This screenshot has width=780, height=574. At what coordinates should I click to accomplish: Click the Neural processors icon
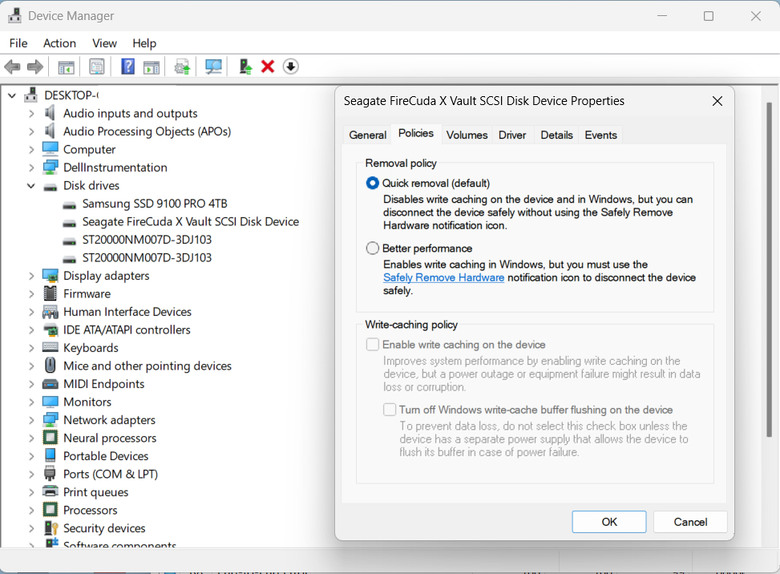[x=50, y=438]
